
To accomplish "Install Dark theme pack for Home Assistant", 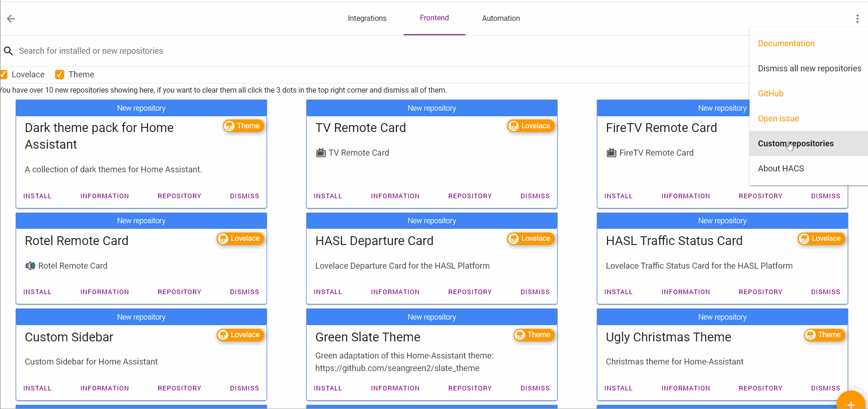I will pos(37,196).
